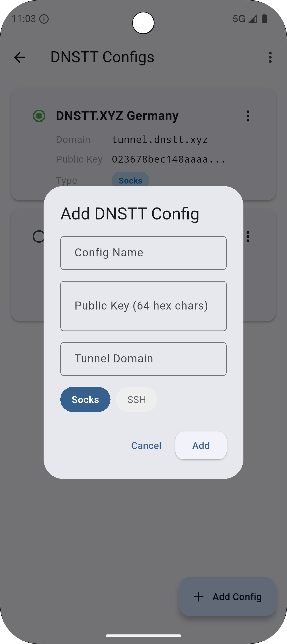The image size is (287, 644).
Task: Choose the SSH type chip
Action: tap(137, 400)
